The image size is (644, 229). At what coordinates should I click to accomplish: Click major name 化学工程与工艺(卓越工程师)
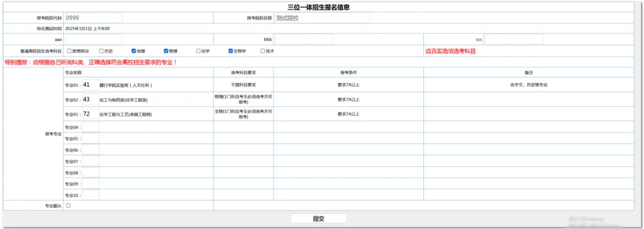(126, 114)
